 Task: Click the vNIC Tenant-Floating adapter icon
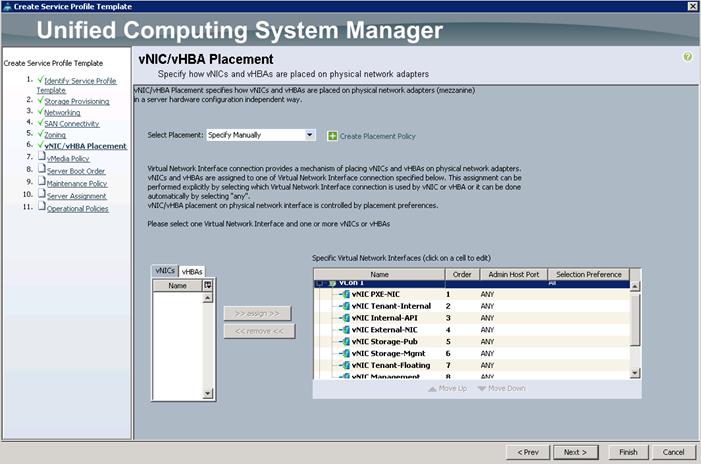pyautogui.click(x=346, y=365)
